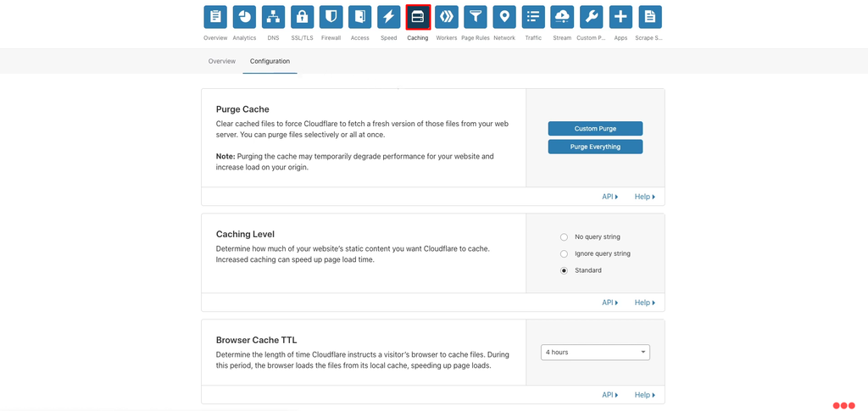The height and width of the screenshot is (411, 868).
Task: Open the Workers icon
Action: (x=447, y=17)
